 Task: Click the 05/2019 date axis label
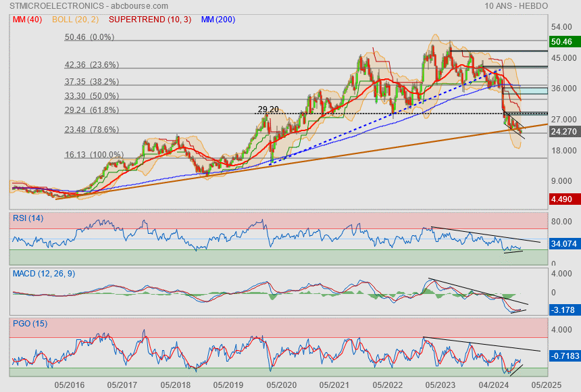[x=228, y=385]
